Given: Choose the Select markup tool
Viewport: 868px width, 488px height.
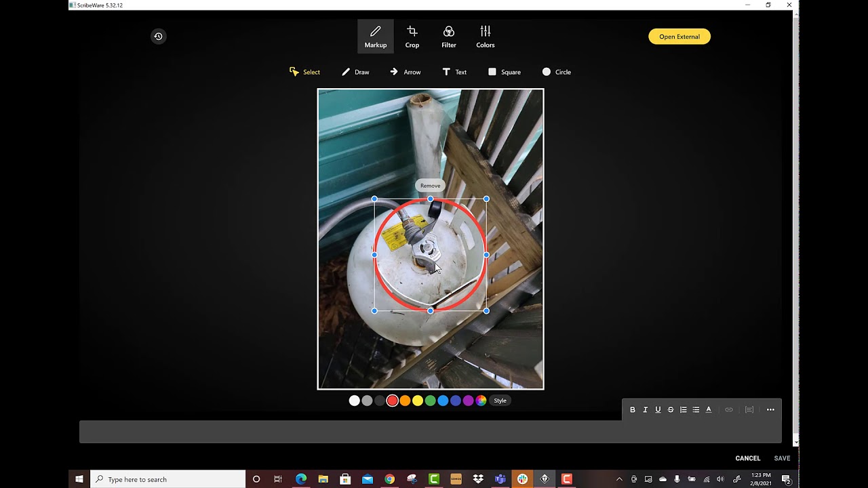Looking at the screenshot, I should point(304,72).
